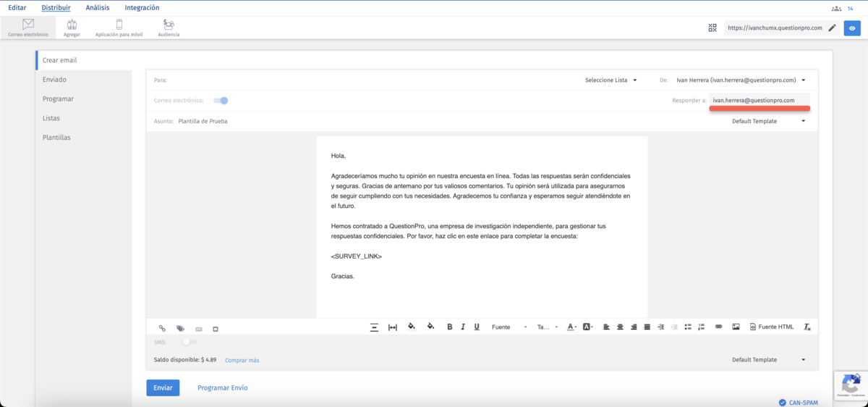Open the Editar menu tab
The width and height of the screenshot is (868, 407).
point(17,7)
